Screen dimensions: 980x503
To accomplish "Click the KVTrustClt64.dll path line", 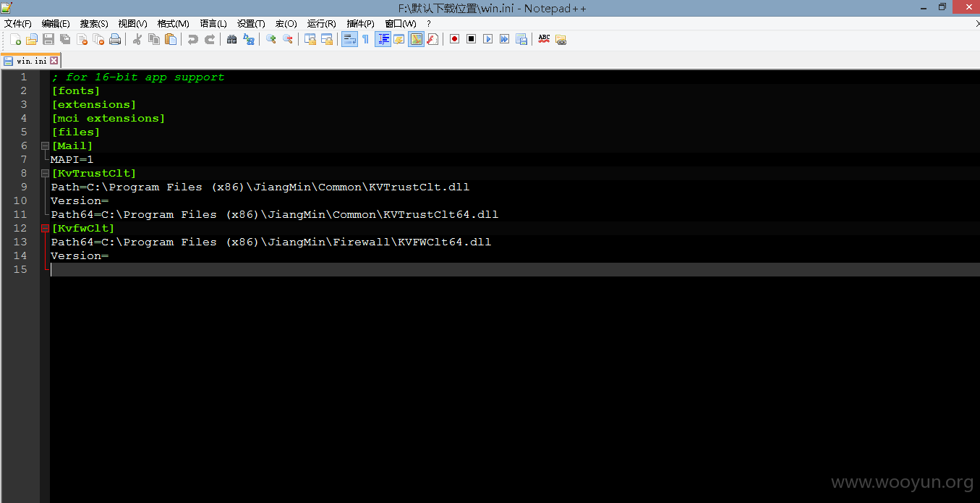I will [275, 214].
